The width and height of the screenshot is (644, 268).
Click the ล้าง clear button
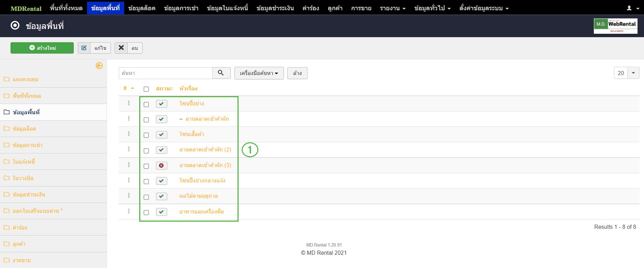pos(297,73)
